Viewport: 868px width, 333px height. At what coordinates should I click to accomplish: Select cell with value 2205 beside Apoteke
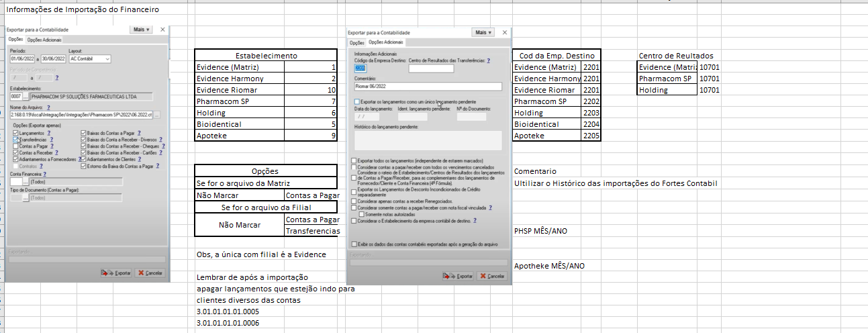tap(591, 136)
